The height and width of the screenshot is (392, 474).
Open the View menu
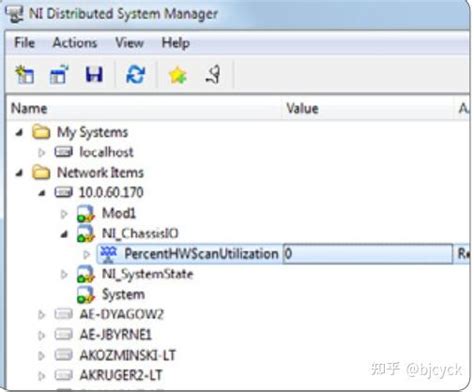pos(129,43)
